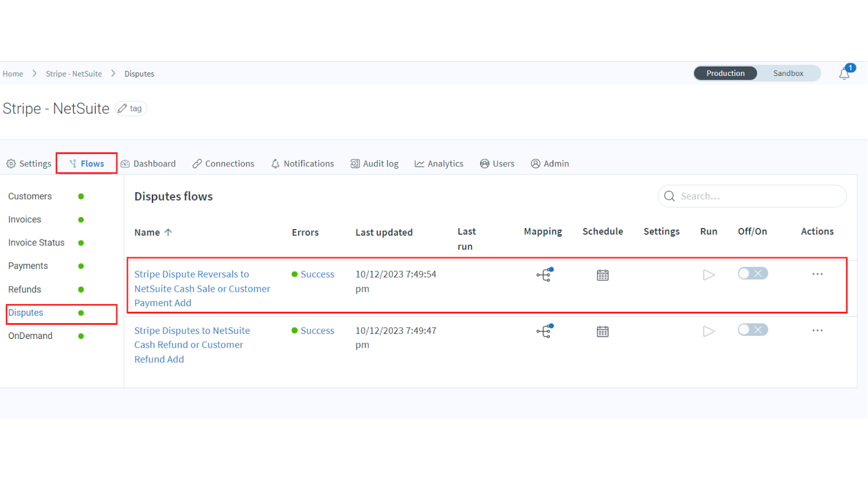Open Stripe Dispute Reversals to NetSuite flow link

coord(202,288)
